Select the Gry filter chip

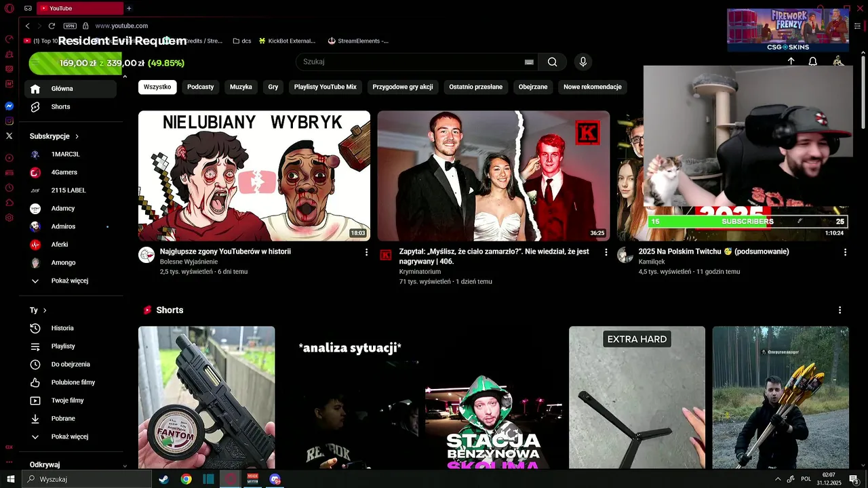click(273, 87)
